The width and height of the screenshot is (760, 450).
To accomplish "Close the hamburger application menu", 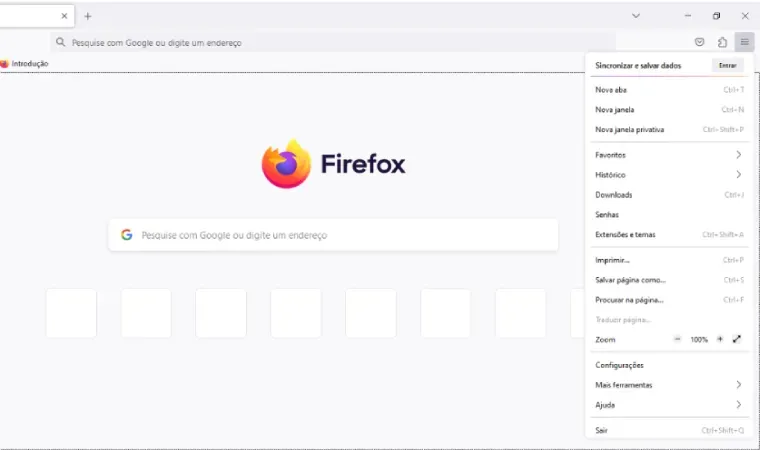I will pos(744,42).
